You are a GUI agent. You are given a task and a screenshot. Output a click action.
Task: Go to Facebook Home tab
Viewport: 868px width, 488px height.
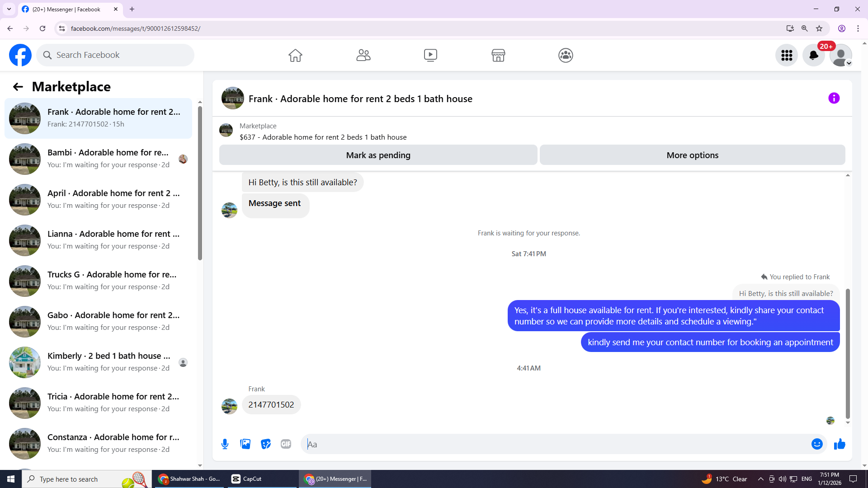(x=295, y=55)
